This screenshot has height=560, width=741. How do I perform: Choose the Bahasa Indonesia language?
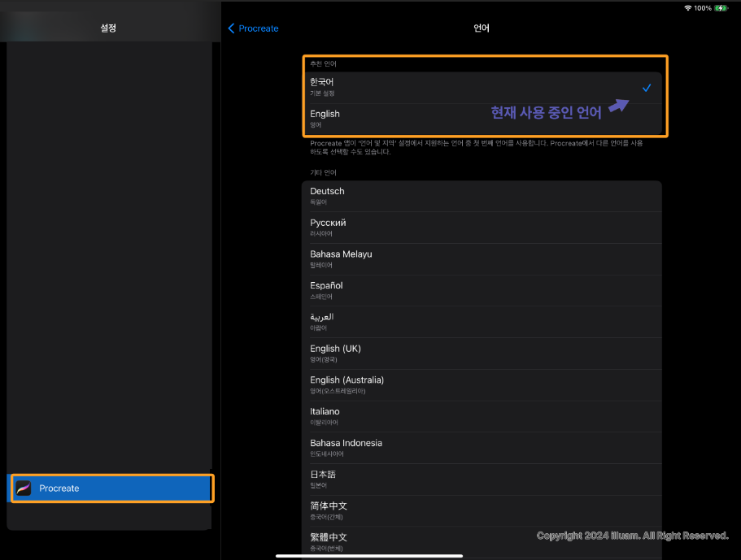pyautogui.click(x=482, y=448)
